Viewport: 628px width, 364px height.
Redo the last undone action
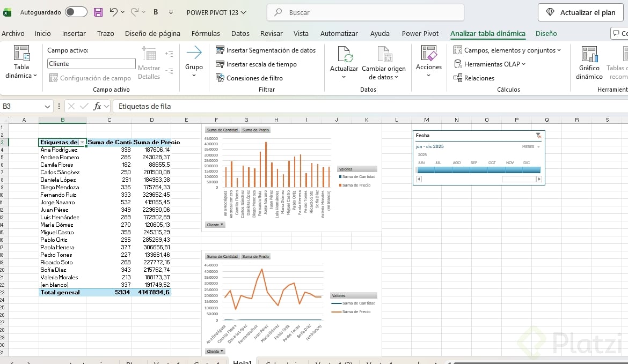(x=135, y=12)
